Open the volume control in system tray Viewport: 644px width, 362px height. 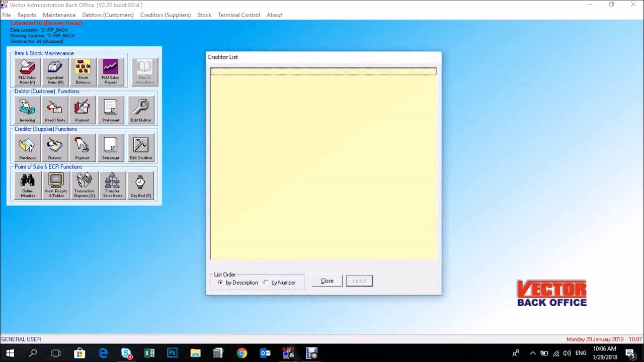click(x=567, y=353)
